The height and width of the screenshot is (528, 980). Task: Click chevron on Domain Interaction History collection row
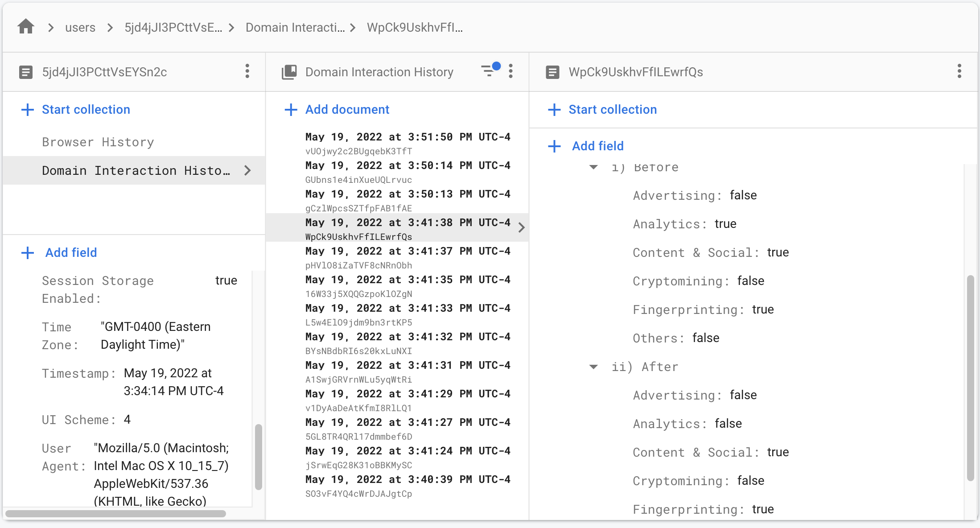(x=248, y=170)
